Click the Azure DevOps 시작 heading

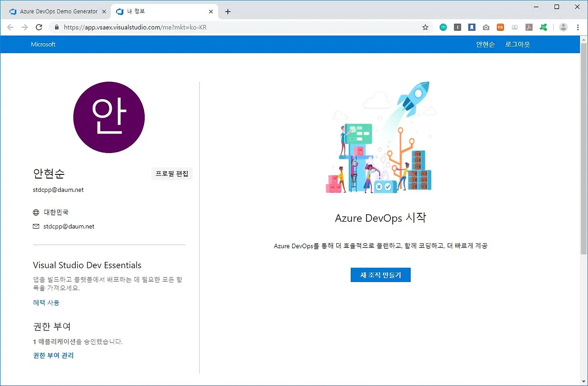pos(381,218)
